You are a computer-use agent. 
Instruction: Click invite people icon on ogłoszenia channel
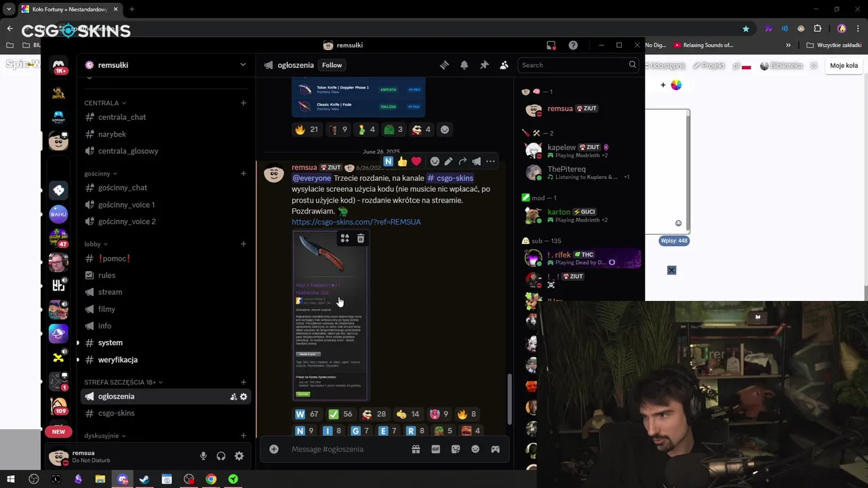(233, 396)
